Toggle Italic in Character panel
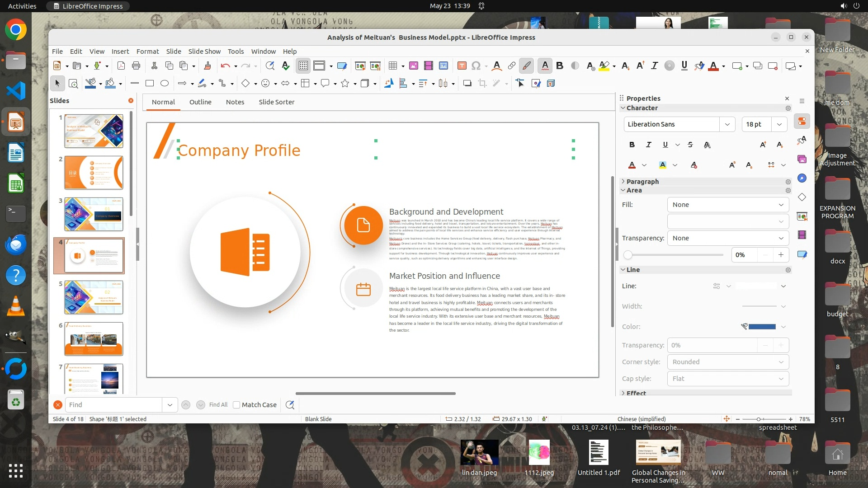868x488 pixels. click(x=648, y=145)
